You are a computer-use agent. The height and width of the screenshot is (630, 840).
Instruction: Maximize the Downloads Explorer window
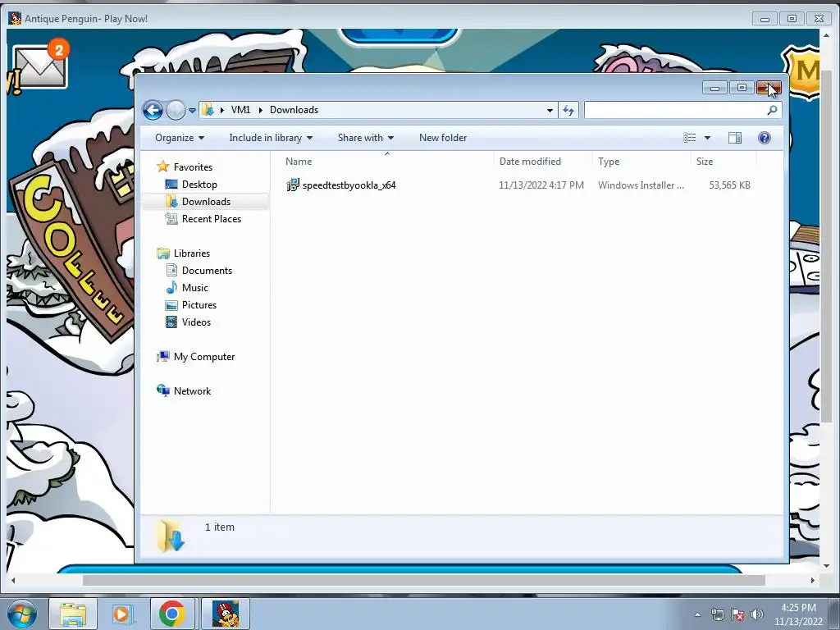click(x=742, y=88)
